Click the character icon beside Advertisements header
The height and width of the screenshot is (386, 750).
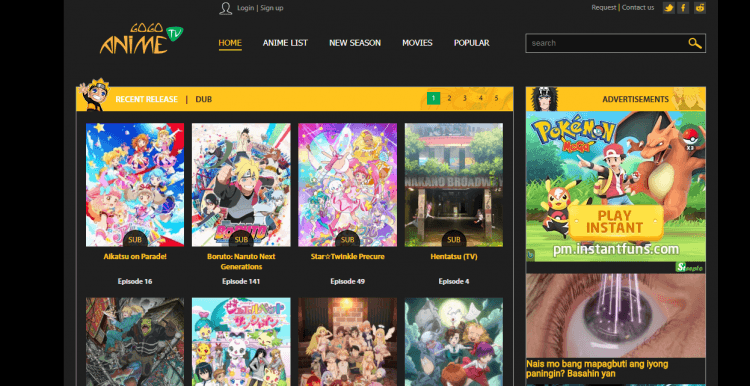[544, 99]
